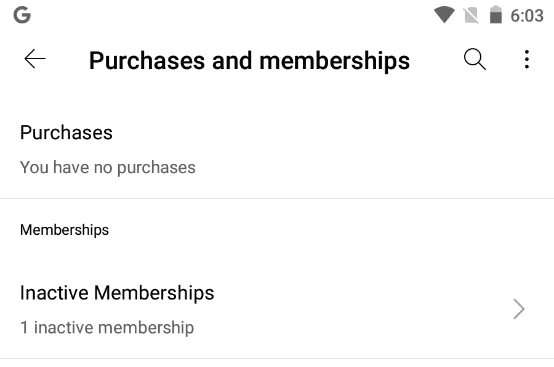Viewport: 554px width, 367px height.
Task: Tap the 'Purchases and memberships' page title
Action: (x=249, y=61)
